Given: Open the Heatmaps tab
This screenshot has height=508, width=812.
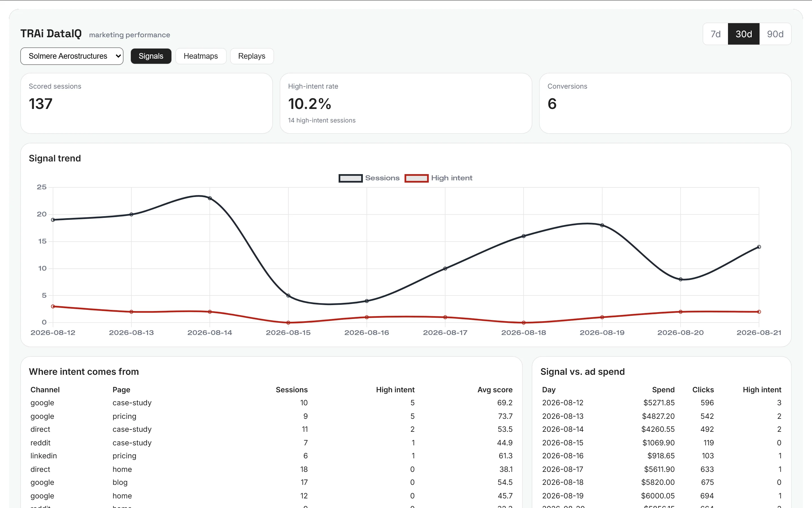Looking at the screenshot, I should coord(201,56).
